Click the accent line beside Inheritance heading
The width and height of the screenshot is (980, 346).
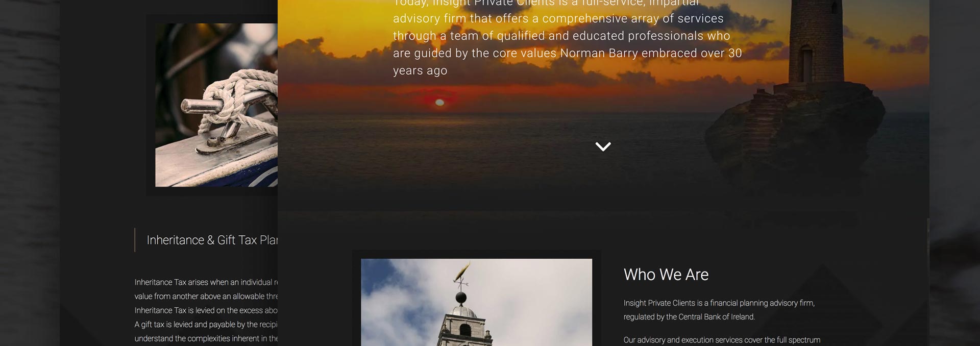pos(135,240)
